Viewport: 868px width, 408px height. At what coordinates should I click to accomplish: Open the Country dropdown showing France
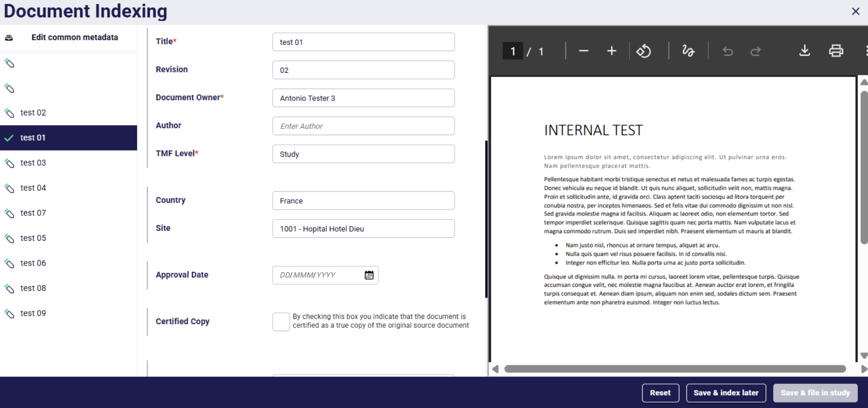pyautogui.click(x=363, y=201)
